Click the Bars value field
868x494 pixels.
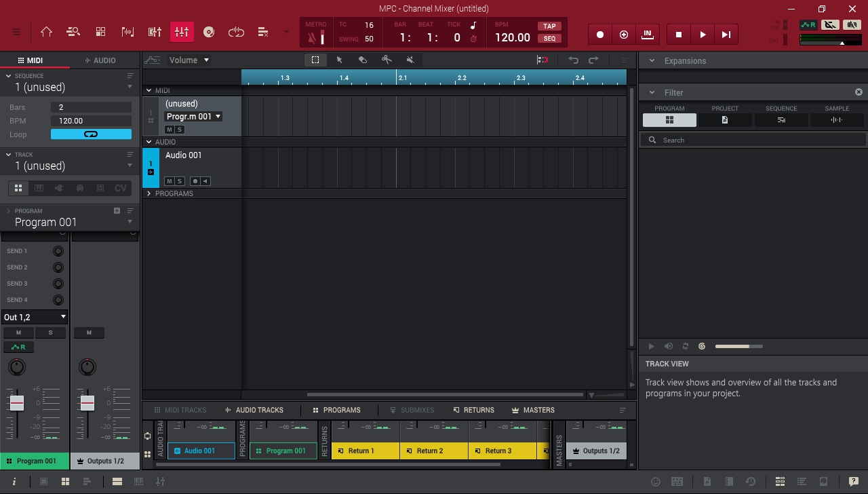pyautogui.click(x=91, y=107)
